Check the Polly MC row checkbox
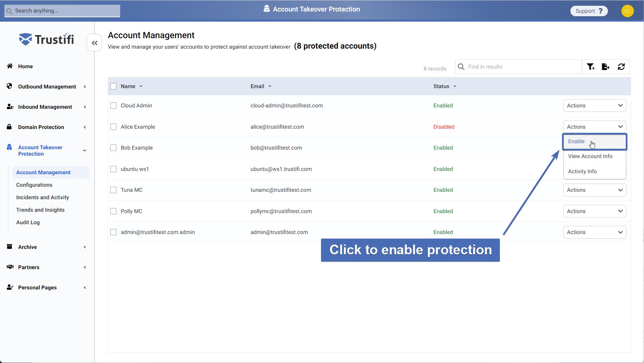The image size is (644, 363). (113, 211)
